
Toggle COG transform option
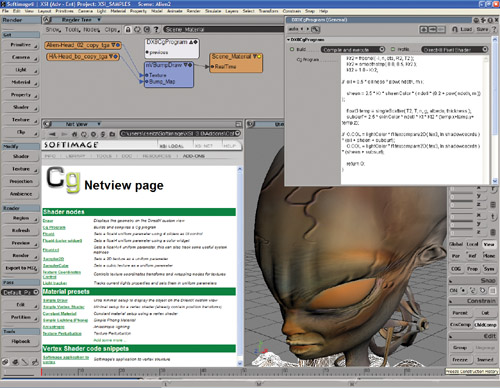point(456,269)
